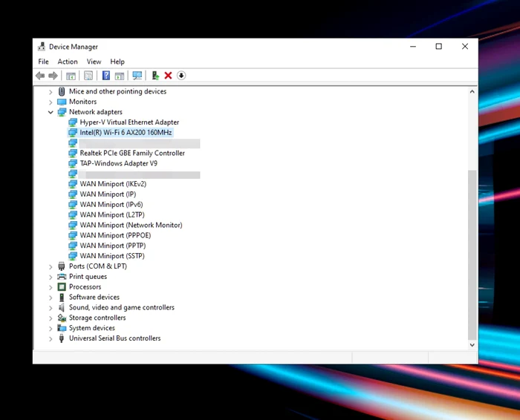Scan for hardware changes monitor icon
The width and height of the screenshot is (520, 420).
click(x=137, y=76)
